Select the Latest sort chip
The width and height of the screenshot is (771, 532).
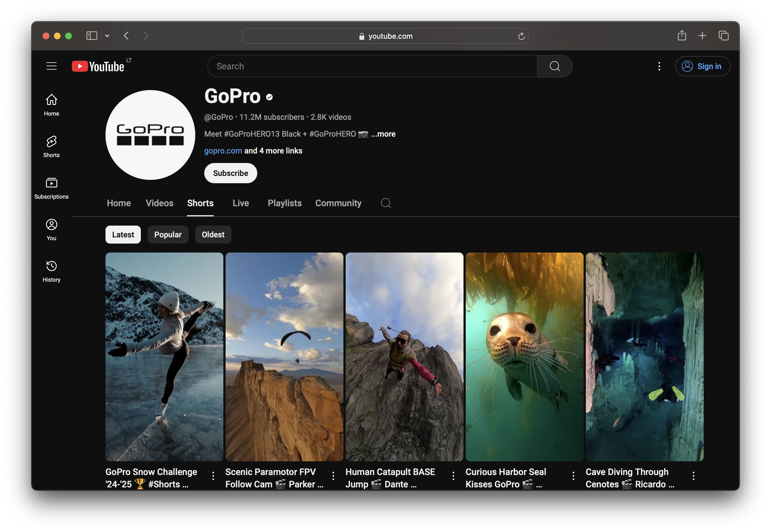pos(123,235)
